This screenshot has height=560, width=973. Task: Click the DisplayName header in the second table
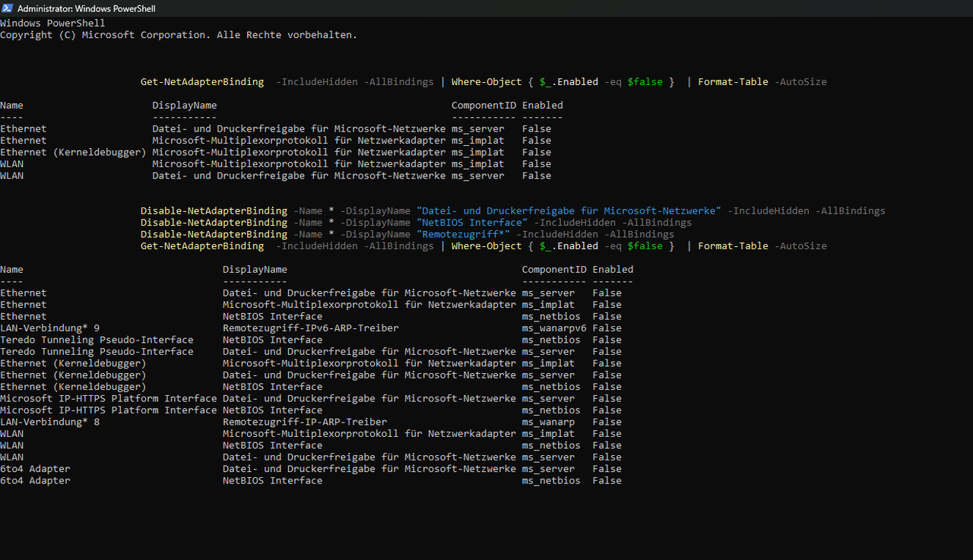[255, 270]
